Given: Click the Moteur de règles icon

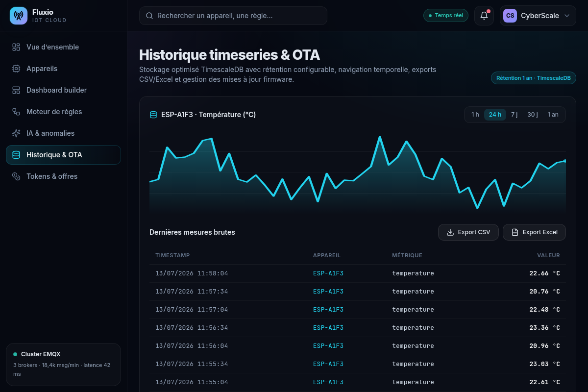Looking at the screenshot, I should [16, 112].
